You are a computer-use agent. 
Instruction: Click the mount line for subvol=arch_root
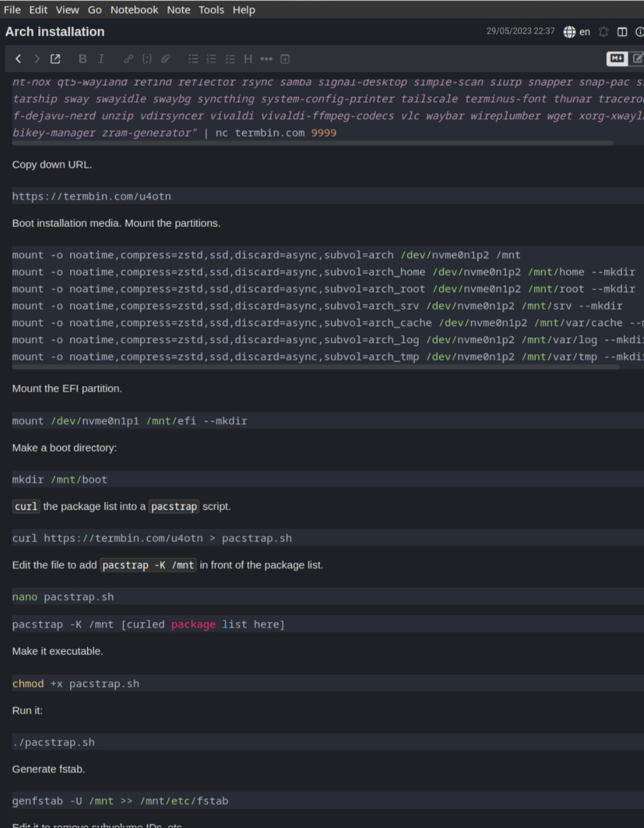tap(324, 290)
